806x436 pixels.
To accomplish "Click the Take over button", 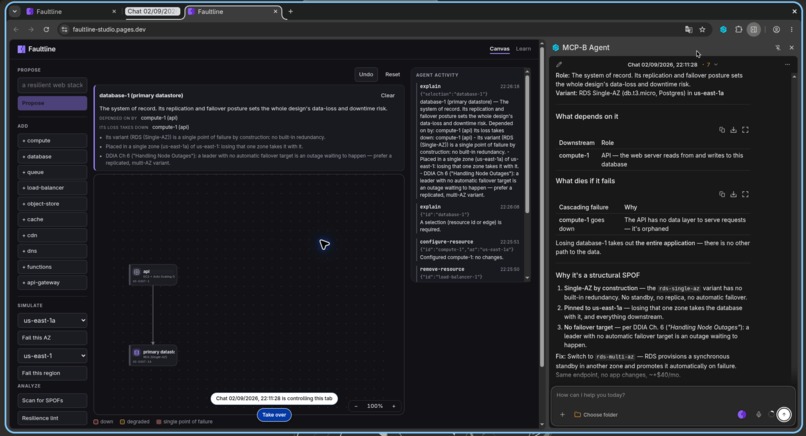I will 274,415.
